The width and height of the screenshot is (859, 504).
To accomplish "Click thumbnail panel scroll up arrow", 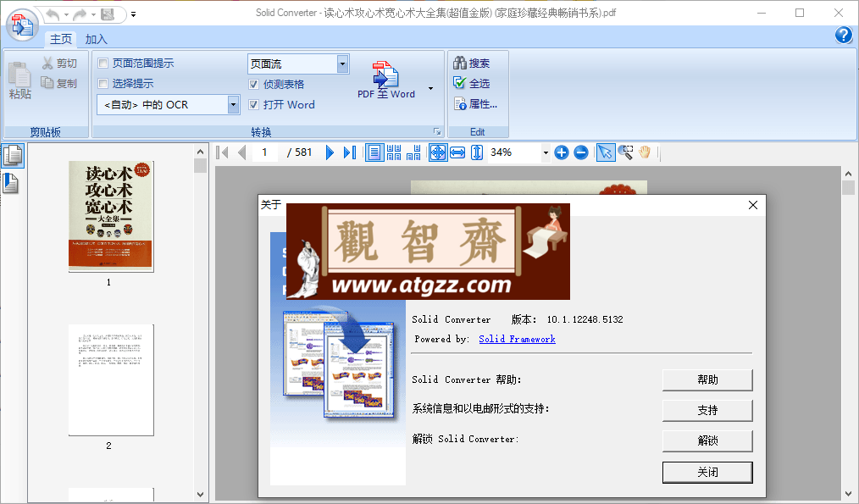I will (201, 152).
